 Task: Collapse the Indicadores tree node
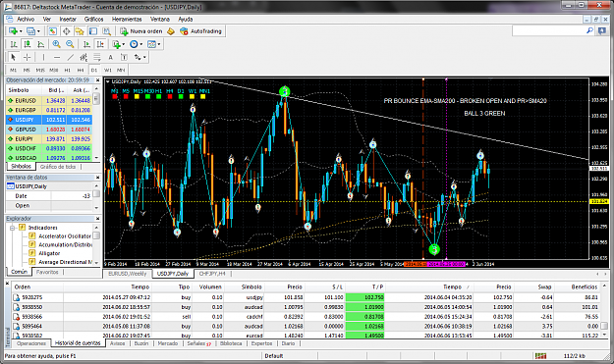(13, 228)
